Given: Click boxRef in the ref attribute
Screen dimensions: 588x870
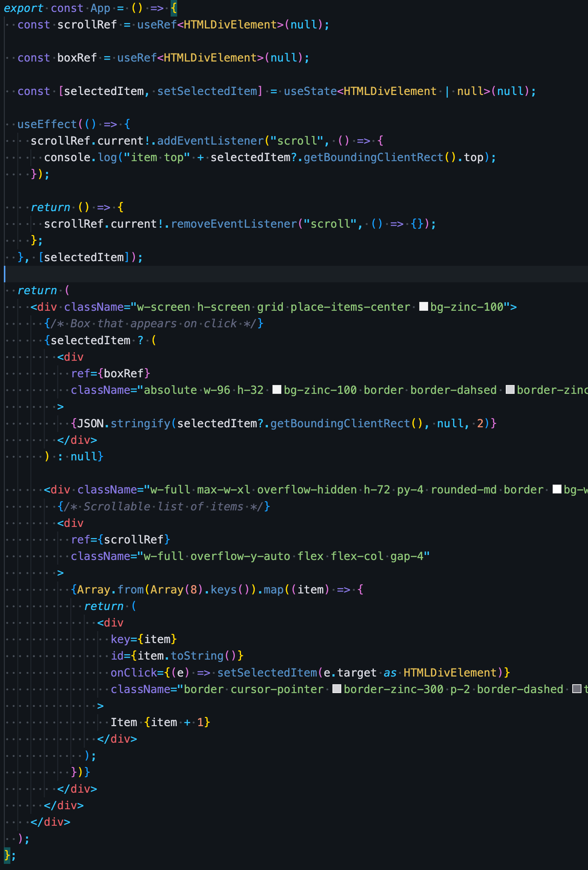Looking at the screenshot, I should (124, 373).
